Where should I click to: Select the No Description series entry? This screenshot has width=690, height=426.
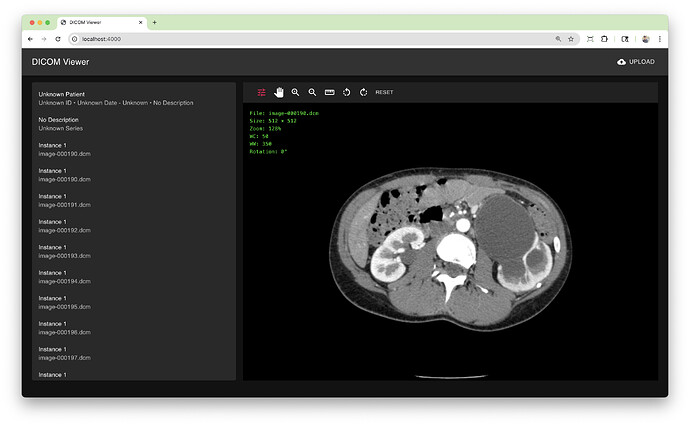point(134,124)
